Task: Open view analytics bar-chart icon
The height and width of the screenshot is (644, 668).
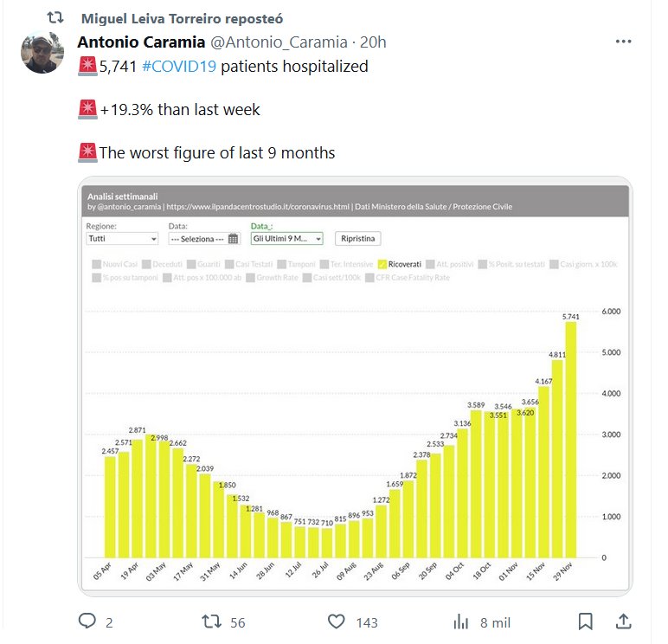Action: (x=461, y=621)
